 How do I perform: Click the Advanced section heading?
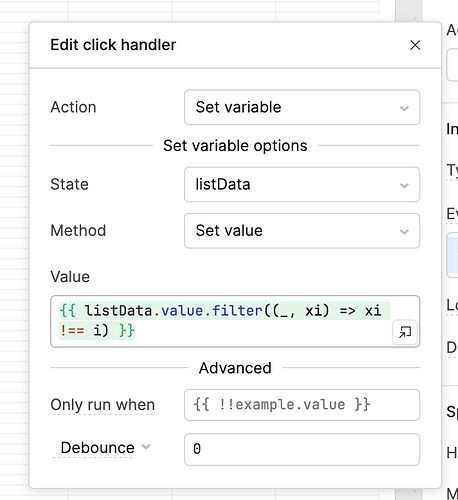pyautogui.click(x=235, y=368)
